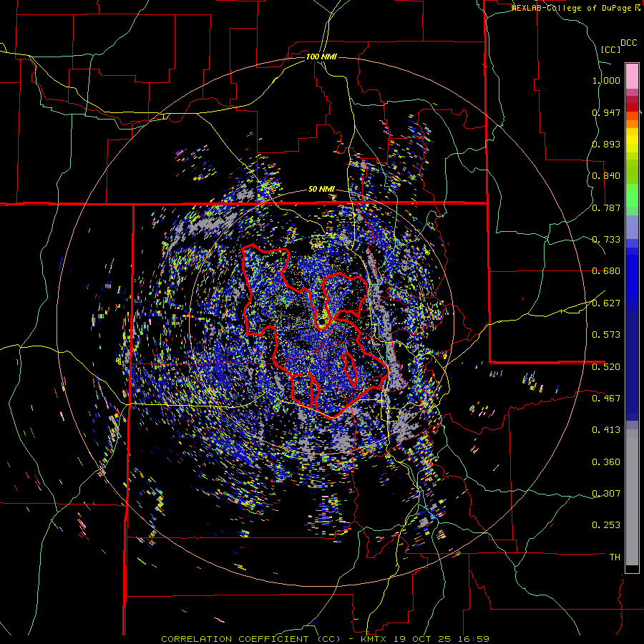644x644 pixels.
Task: Click the 0.467 colorbar value label
Action: coord(606,398)
